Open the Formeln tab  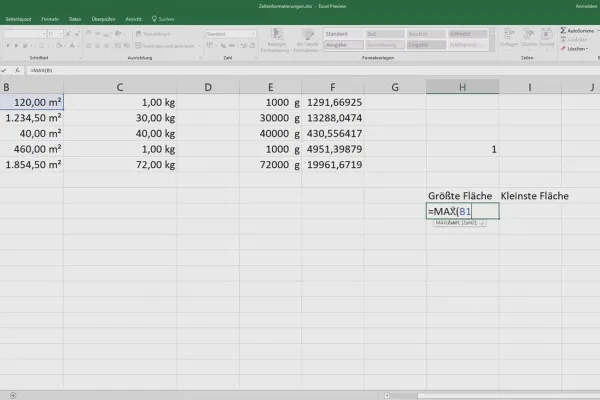coord(50,19)
